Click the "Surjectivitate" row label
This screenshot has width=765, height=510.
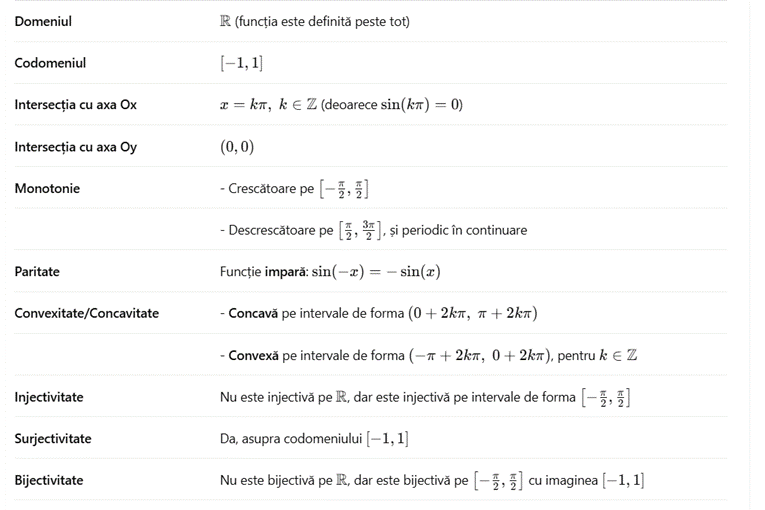(53, 439)
